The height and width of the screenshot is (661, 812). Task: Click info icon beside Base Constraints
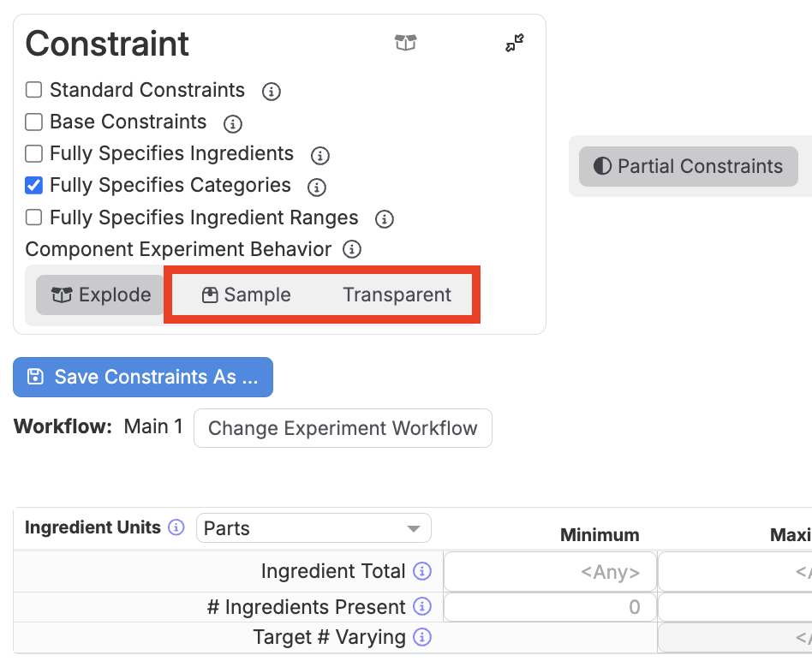[x=232, y=123]
